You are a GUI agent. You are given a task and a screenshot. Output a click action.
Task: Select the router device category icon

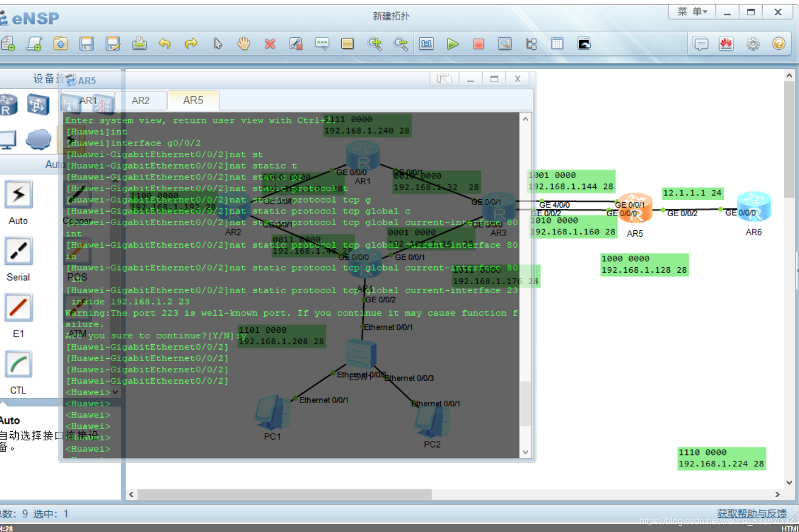8,105
